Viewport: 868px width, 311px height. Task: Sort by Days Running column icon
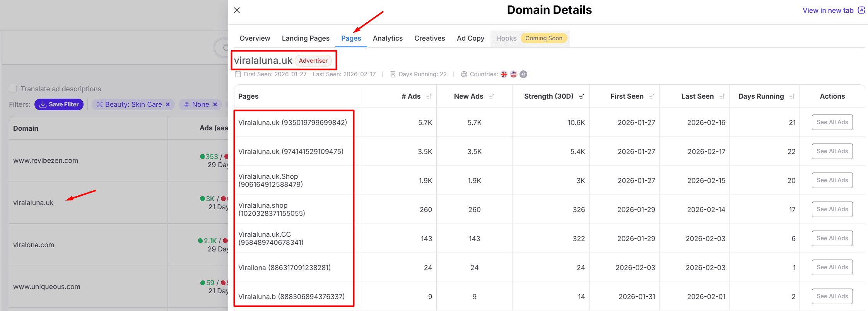(x=792, y=96)
